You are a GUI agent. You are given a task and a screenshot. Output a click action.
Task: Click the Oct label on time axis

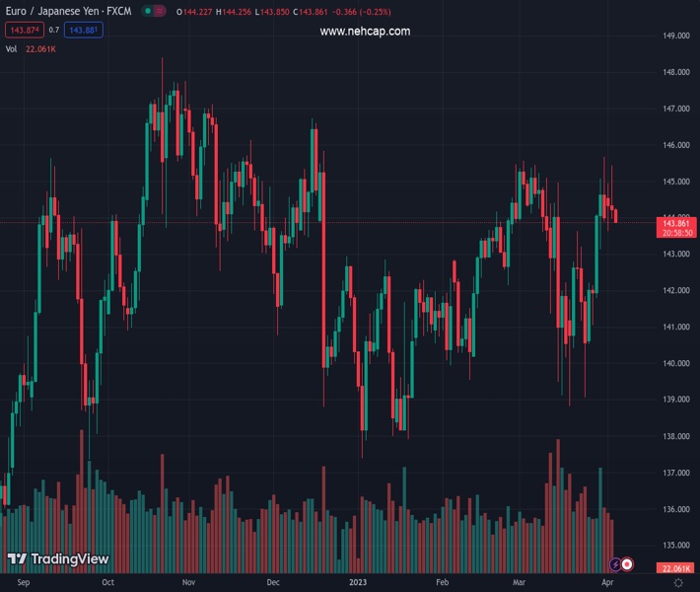[107, 582]
